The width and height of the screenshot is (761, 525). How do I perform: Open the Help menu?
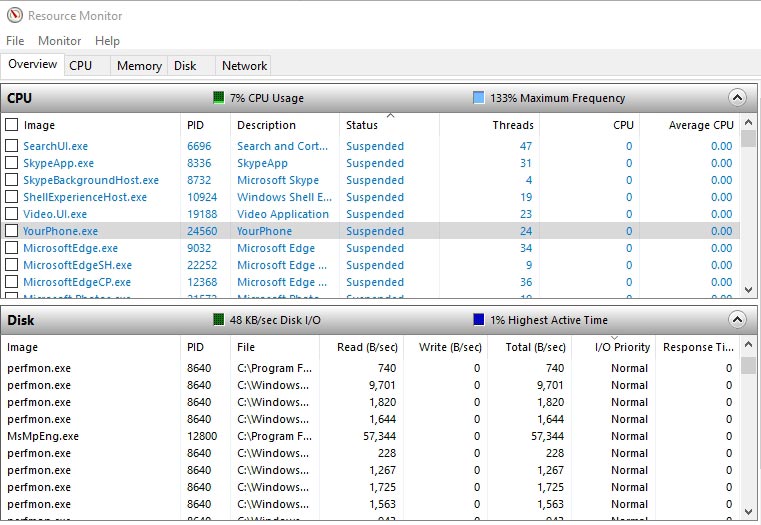point(107,41)
